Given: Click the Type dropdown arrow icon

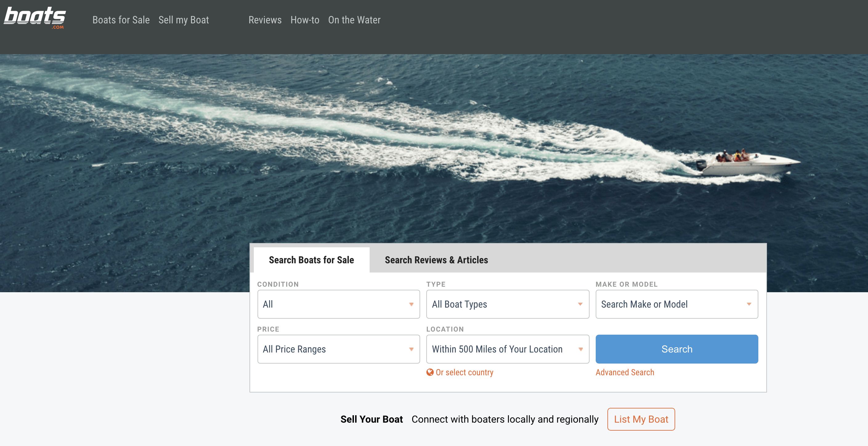Looking at the screenshot, I should click(x=580, y=304).
